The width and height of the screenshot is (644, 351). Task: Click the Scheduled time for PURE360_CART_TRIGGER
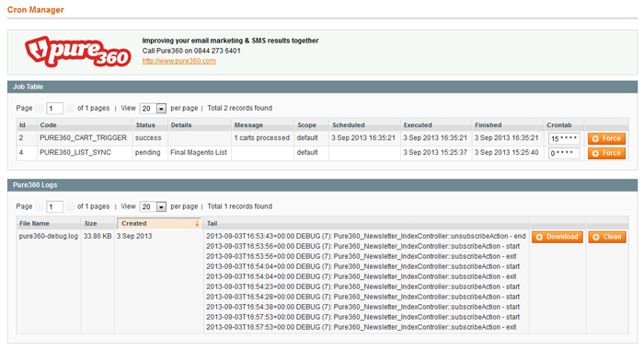click(363, 138)
